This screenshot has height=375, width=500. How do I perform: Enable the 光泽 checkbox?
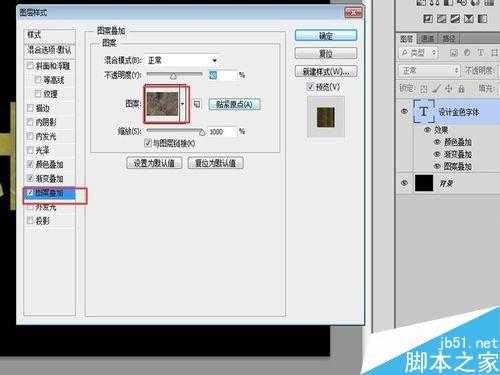30,150
